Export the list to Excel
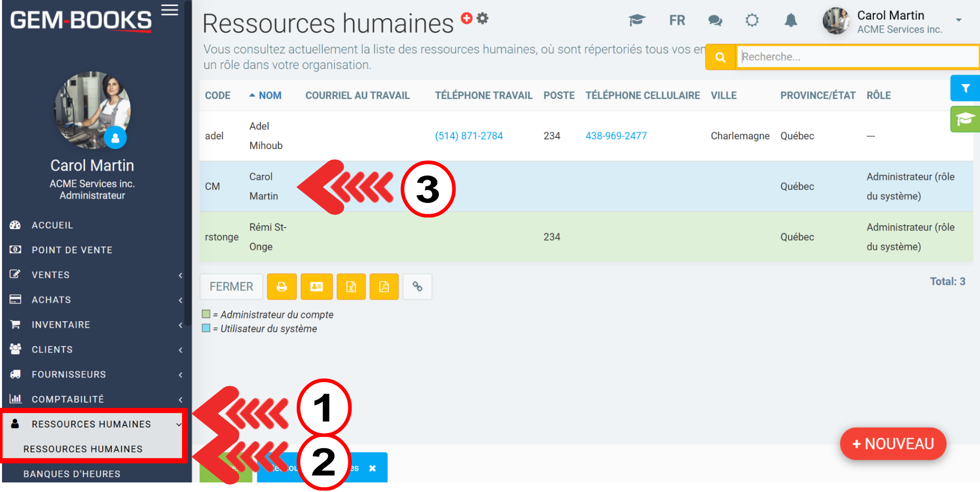The height and width of the screenshot is (492, 980). coord(351,287)
